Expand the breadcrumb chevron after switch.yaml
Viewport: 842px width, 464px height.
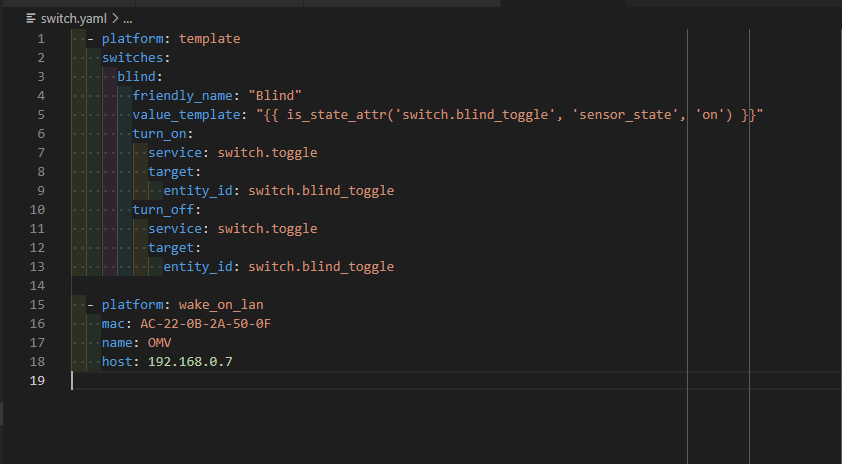[x=113, y=18]
